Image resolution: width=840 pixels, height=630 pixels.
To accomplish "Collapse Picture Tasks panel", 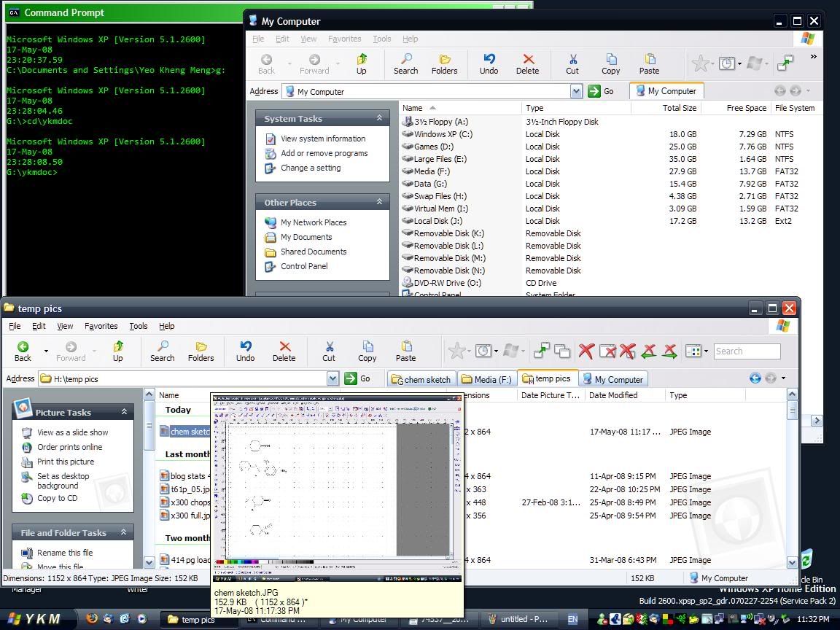I will click(x=124, y=412).
